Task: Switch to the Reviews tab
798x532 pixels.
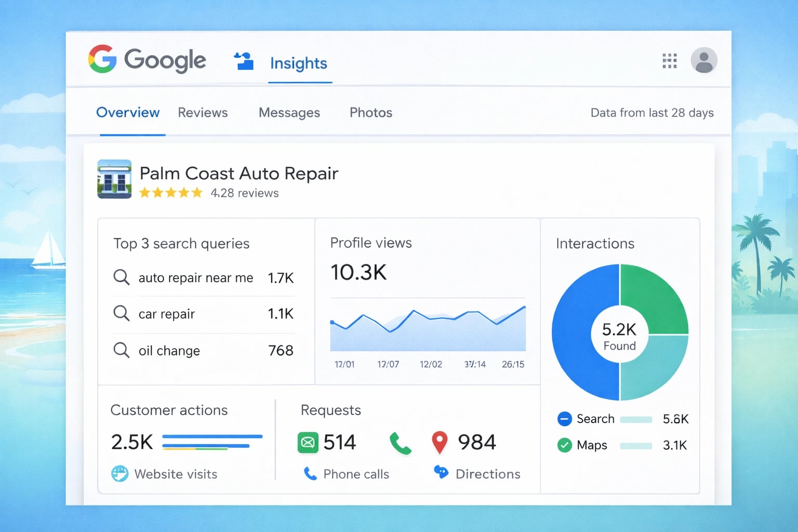Action: (x=203, y=112)
